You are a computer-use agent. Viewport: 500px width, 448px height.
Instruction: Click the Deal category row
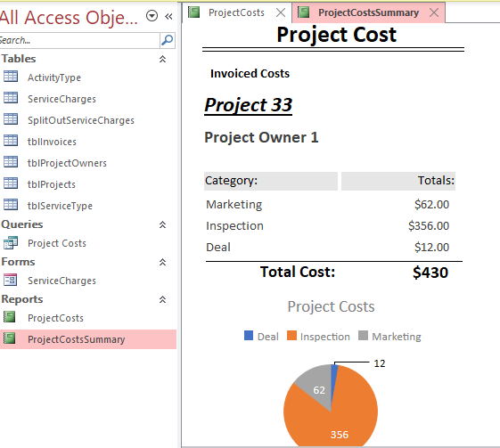pyautogui.click(x=218, y=248)
